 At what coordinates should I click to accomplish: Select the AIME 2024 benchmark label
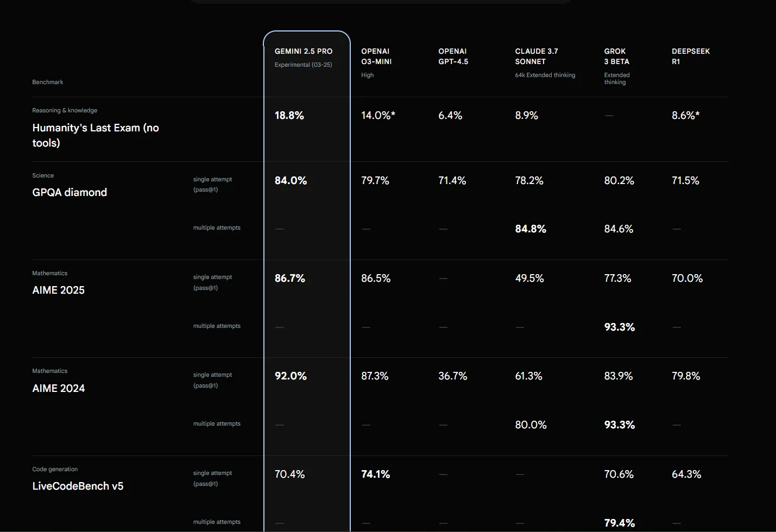[x=58, y=388]
